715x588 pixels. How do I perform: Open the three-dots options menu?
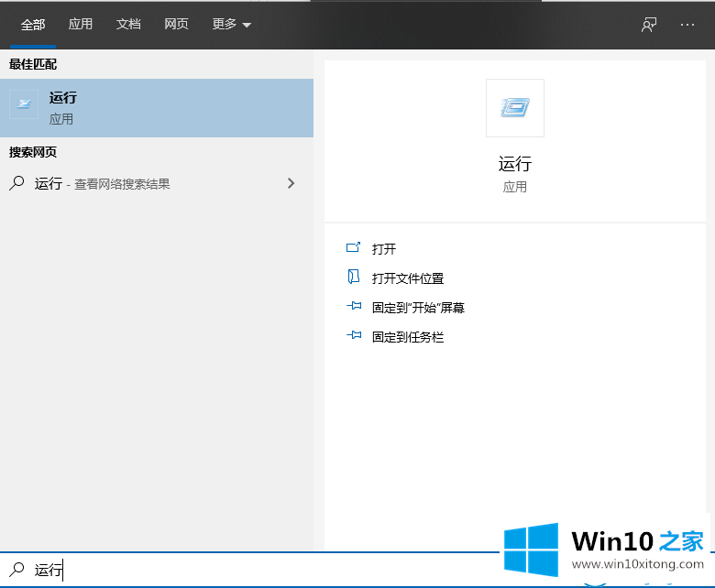[x=687, y=25]
